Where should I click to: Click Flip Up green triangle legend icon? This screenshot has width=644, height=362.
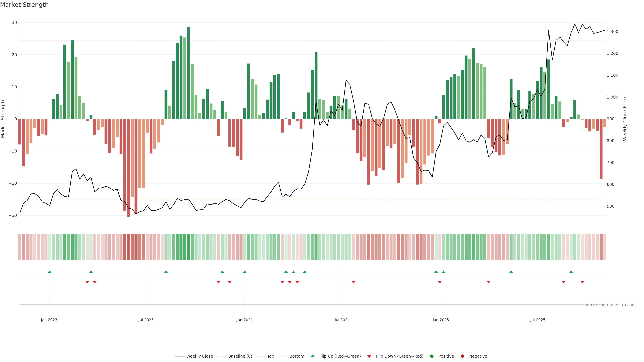312,356
